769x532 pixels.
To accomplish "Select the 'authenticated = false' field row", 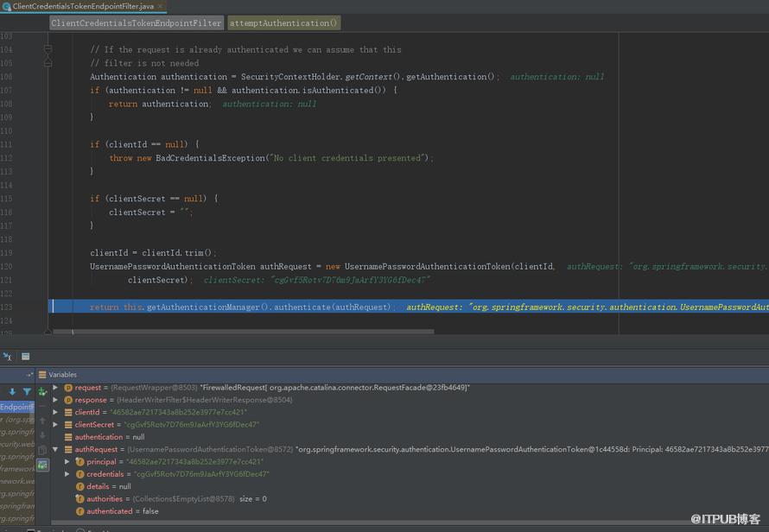I will pos(409,511).
